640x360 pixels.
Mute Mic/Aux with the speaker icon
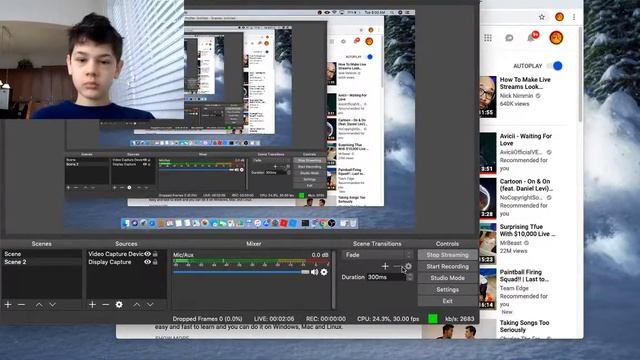tap(314, 272)
